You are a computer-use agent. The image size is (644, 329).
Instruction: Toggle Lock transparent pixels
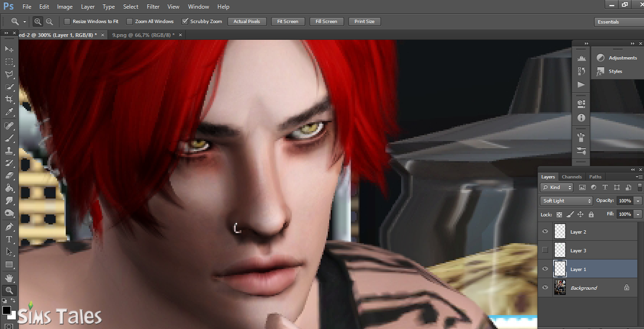pyautogui.click(x=559, y=214)
